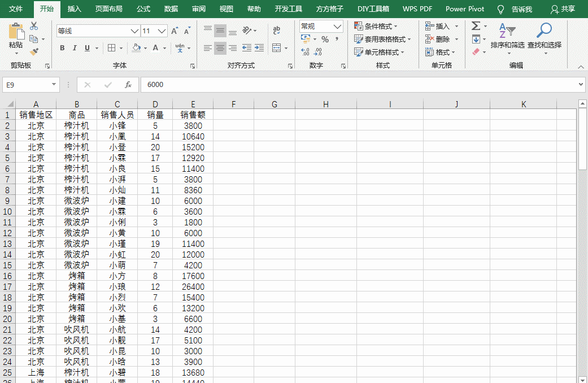Apply cell borders icon
The height and width of the screenshot is (383, 588).
[x=111, y=48]
